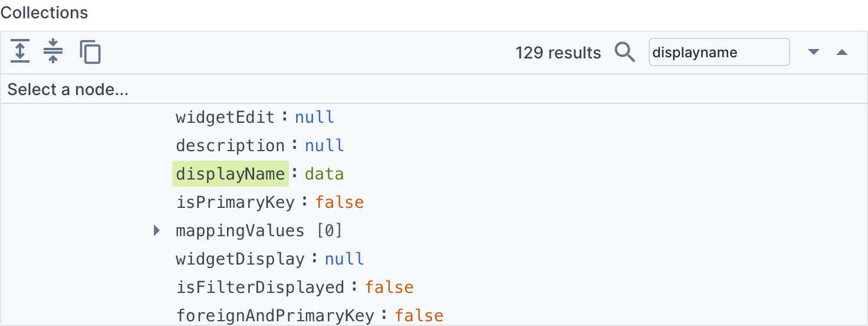Click the foreignAndPrimaryKey false value

tap(419, 315)
